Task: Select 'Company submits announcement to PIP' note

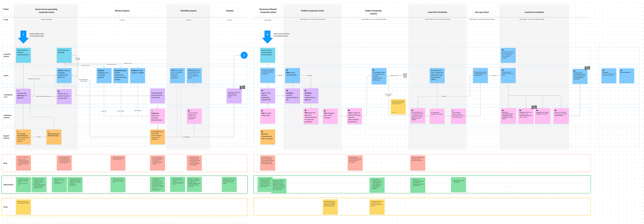Action: (x=292, y=96)
